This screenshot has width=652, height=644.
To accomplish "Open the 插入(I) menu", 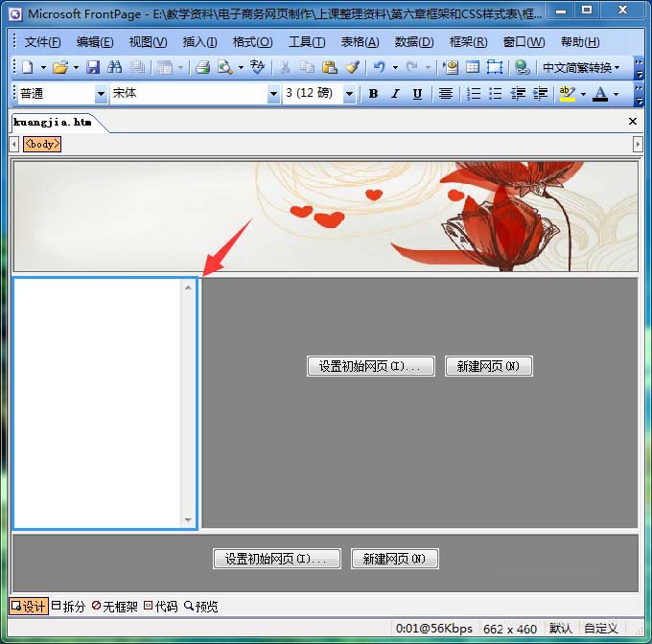I will 199,42.
